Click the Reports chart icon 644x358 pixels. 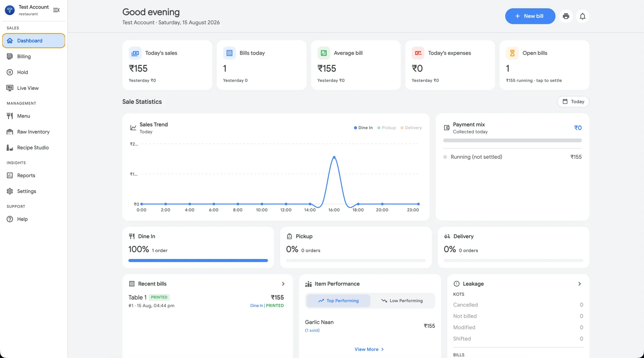click(x=10, y=176)
